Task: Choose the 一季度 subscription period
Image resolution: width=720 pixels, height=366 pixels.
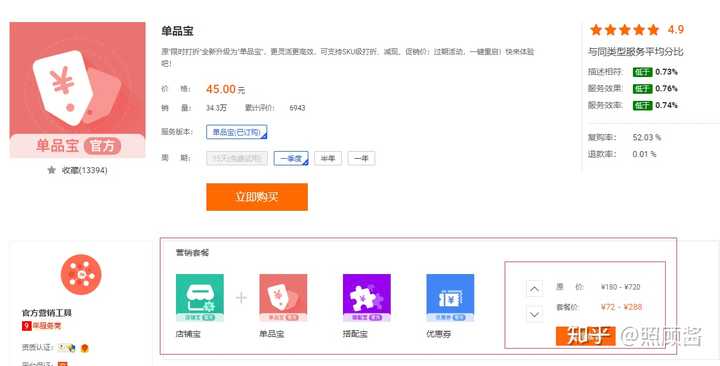Action: pos(291,158)
